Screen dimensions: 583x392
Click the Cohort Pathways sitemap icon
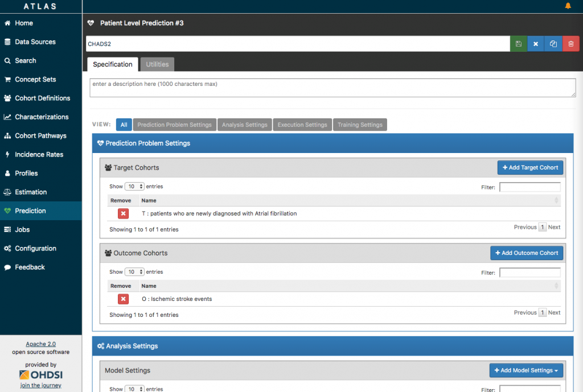pyautogui.click(x=7, y=135)
